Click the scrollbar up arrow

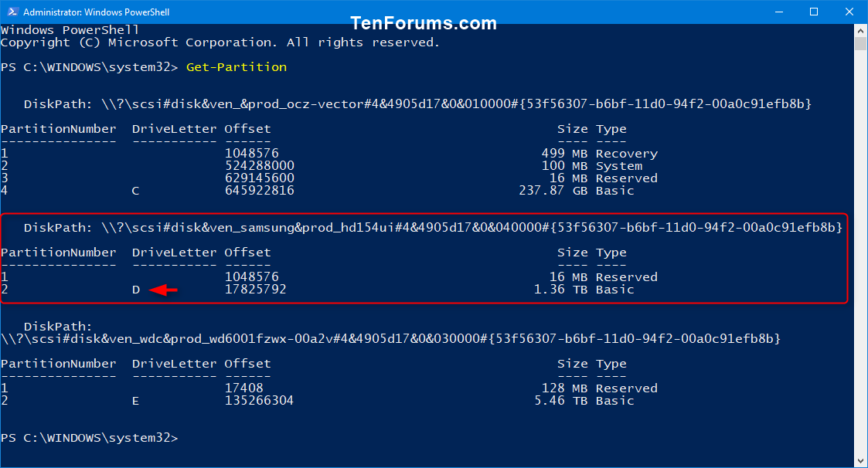[x=859, y=29]
